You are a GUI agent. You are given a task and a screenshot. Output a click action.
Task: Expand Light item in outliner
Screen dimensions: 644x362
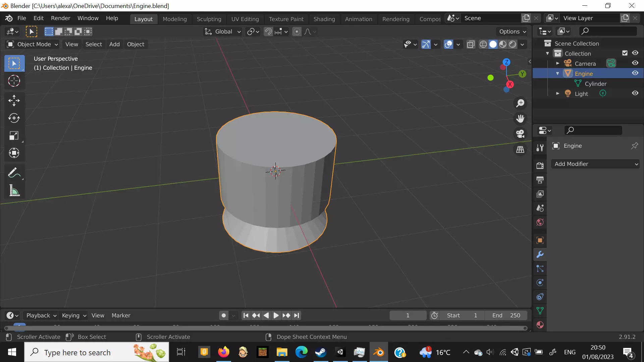[557, 94]
